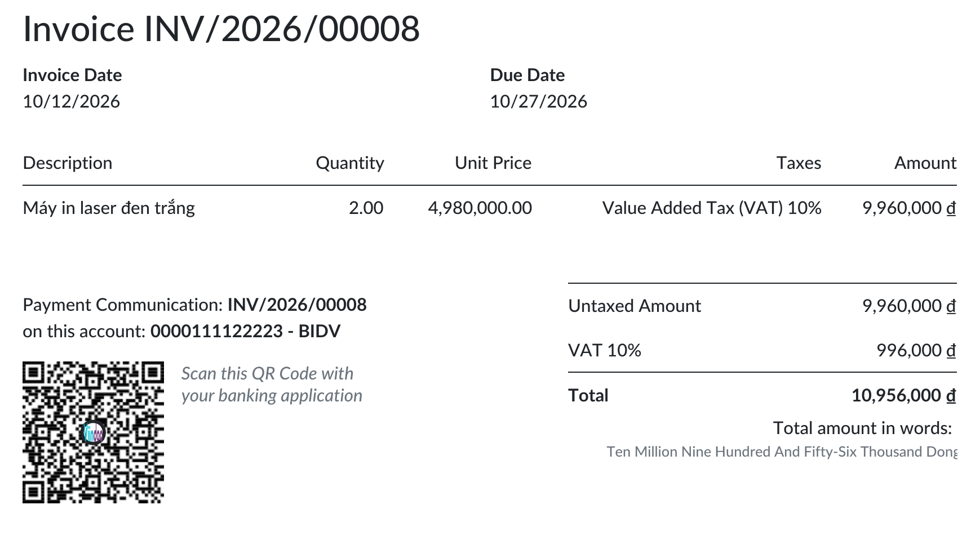The width and height of the screenshot is (980, 536).
Task: Click the Description column header
Action: (68, 163)
